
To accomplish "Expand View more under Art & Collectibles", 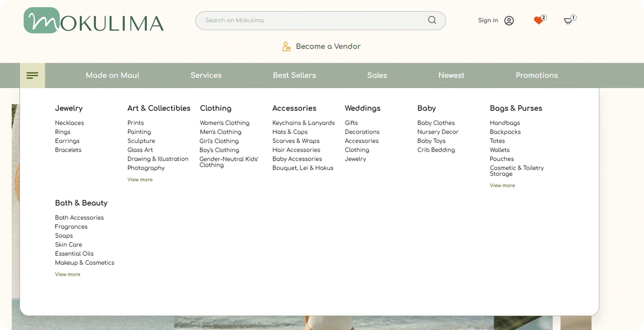I will (140, 180).
